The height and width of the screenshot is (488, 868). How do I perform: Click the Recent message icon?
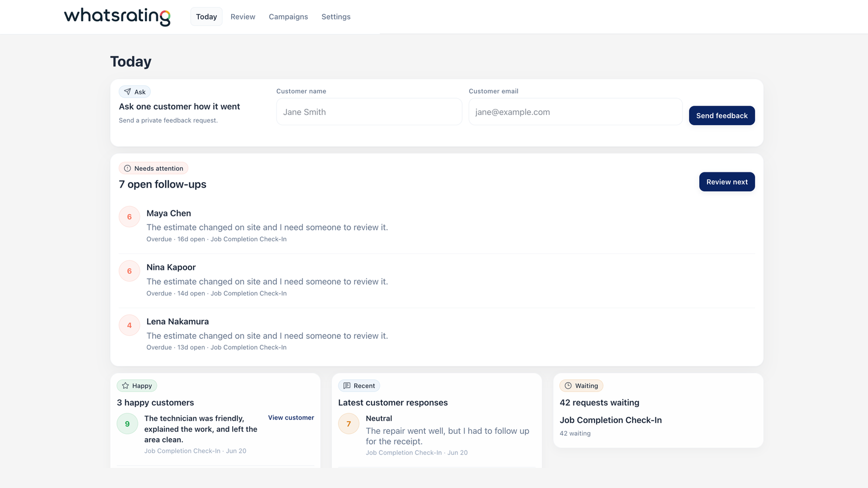point(347,386)
